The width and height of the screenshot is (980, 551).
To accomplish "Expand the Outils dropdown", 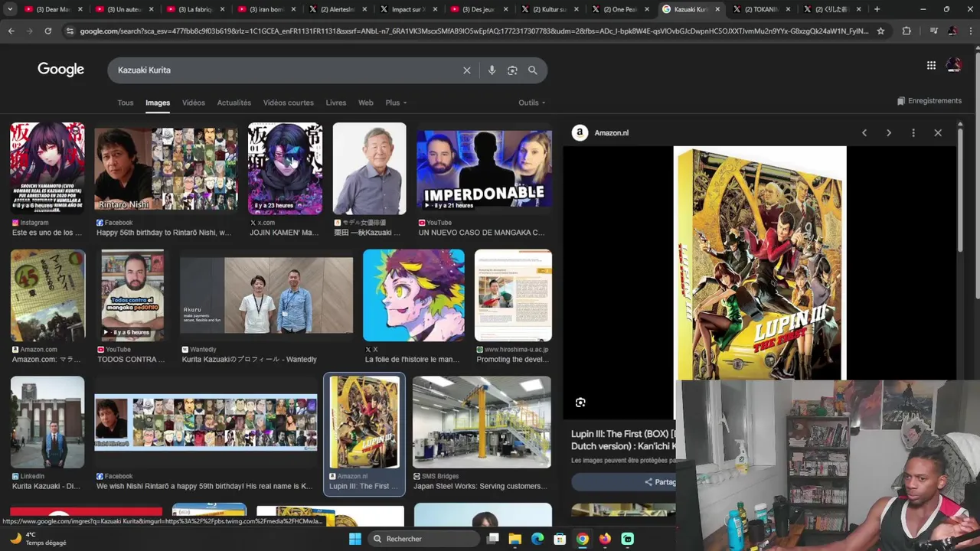I will pyautogui.click(x=532, y=103).
